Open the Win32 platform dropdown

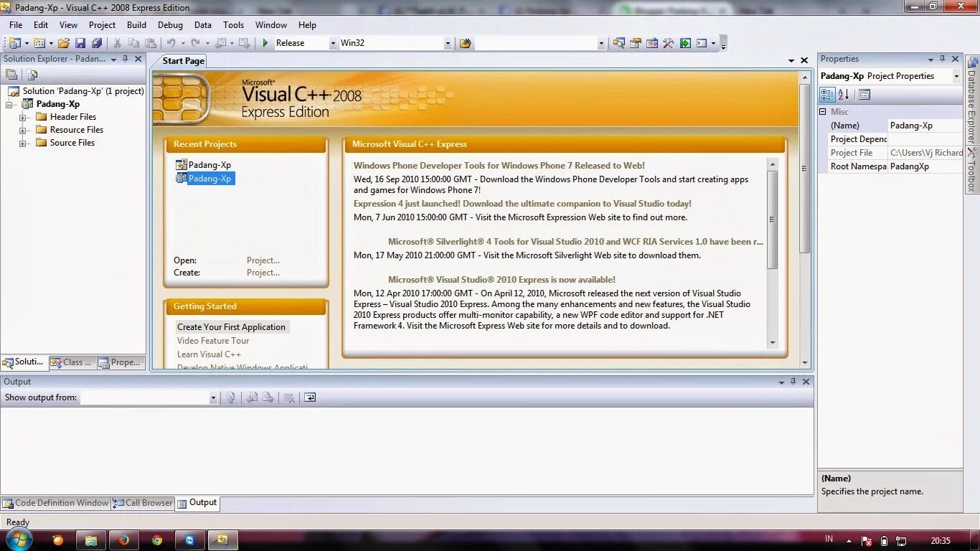click(x=448, y=44)
